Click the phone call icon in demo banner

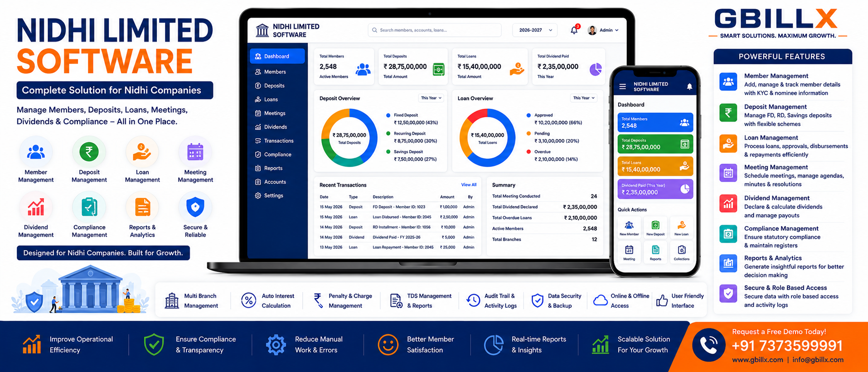tap(709, 345)
